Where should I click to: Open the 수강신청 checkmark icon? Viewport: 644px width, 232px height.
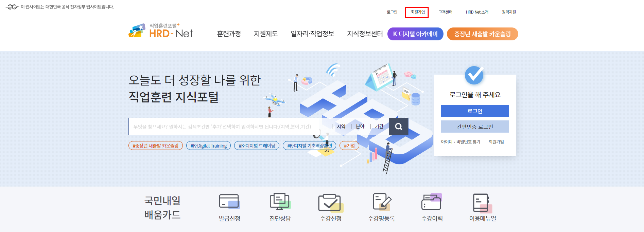click(x=331, y=202)
